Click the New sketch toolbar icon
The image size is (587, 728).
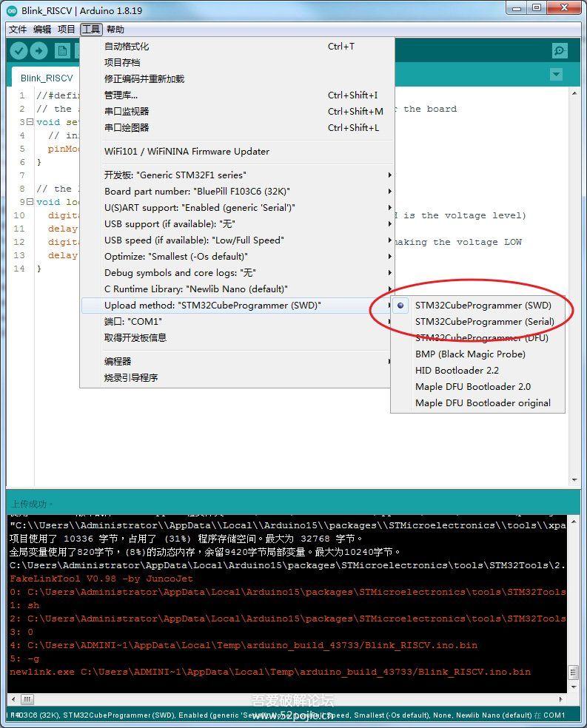point(62,50)
